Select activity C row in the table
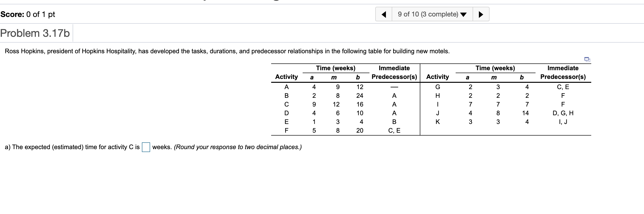 [286, 104]
